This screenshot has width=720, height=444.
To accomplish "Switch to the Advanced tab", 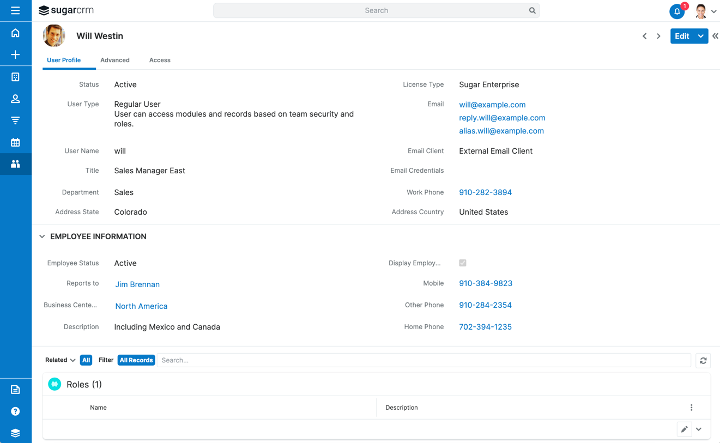I will [114, 60].
